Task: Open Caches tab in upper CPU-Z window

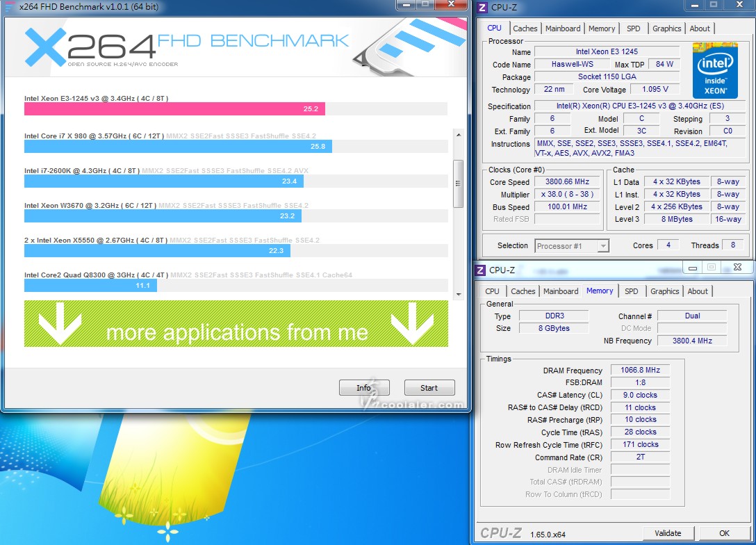Action: 525,29
